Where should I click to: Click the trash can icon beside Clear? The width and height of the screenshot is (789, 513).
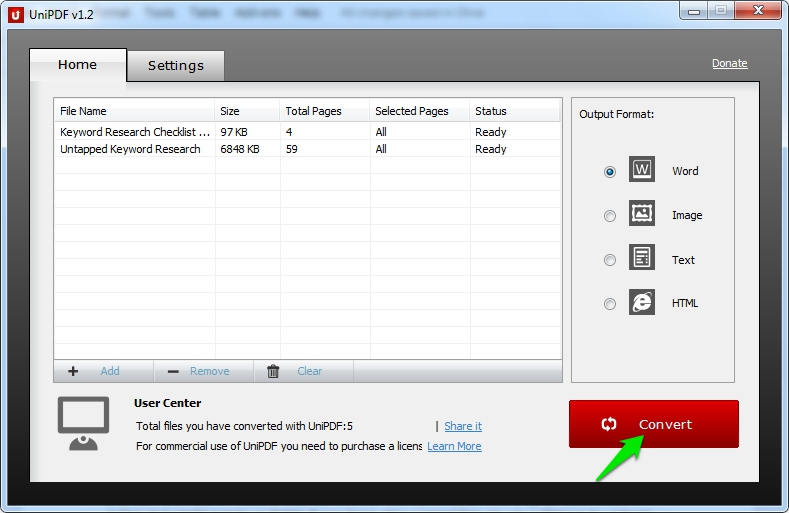point(273,371)
